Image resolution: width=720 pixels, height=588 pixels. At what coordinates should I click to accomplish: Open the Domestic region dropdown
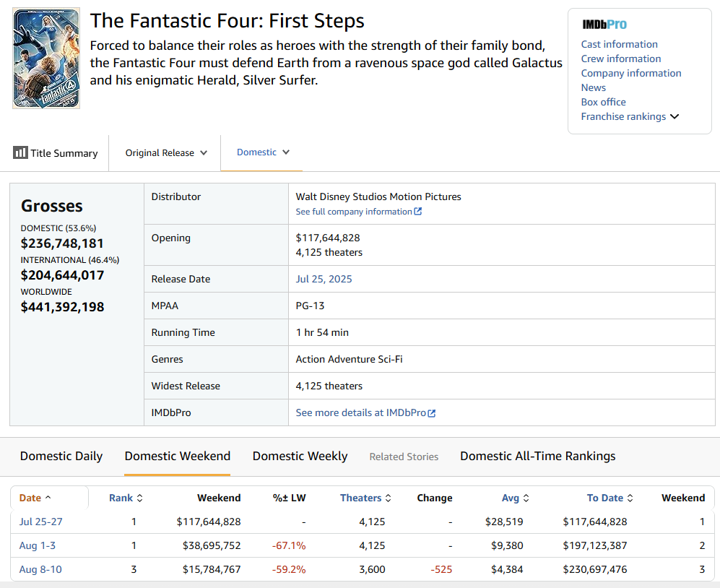(263, 152)
